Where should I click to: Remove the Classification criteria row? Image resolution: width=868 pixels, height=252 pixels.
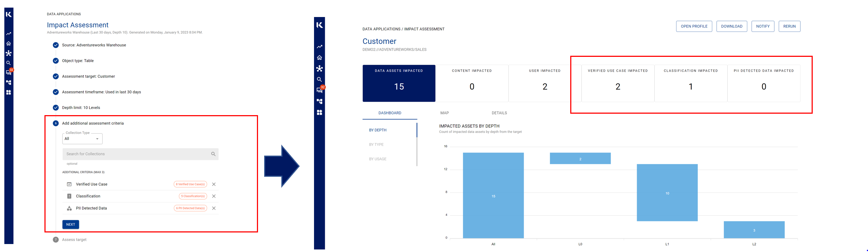pos(214,196)
